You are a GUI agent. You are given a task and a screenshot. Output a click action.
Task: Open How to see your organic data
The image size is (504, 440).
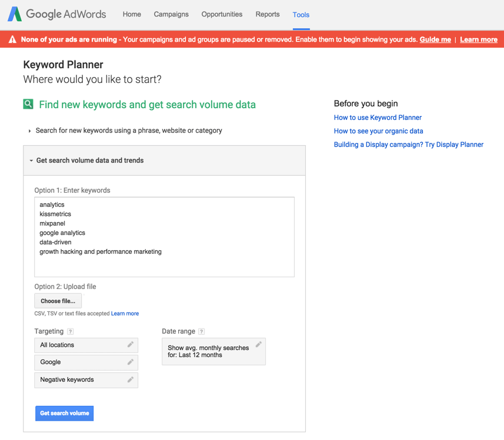pos(378,131)
